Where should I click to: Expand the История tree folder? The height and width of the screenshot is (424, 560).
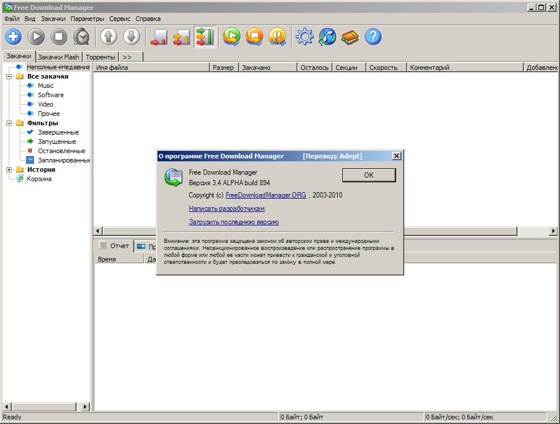point(9,170)
